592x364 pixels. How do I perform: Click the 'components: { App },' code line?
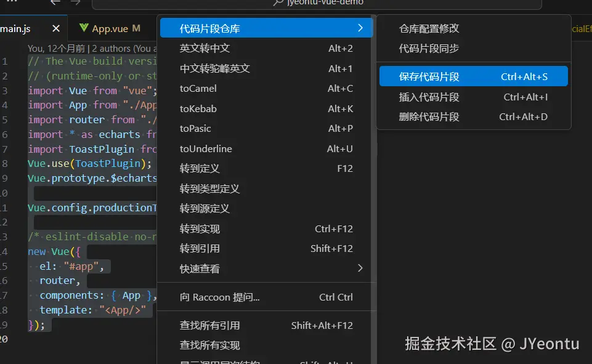pyautogui.click(x=98, y=295)
